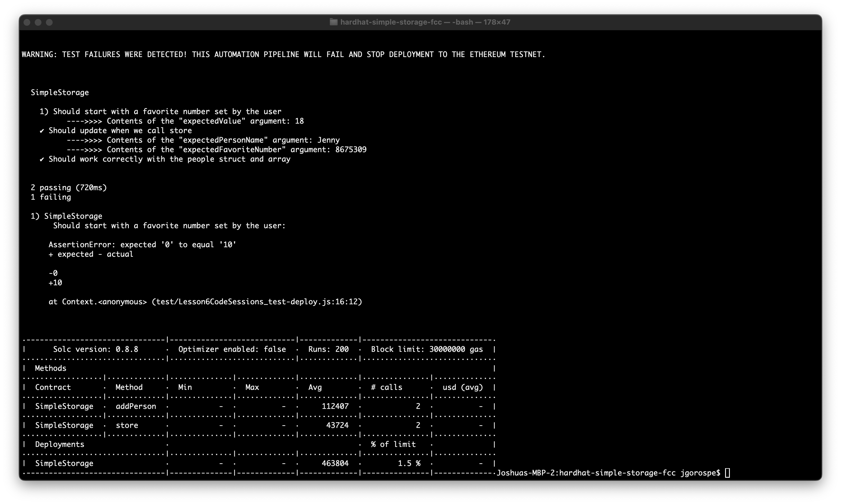Click the "Optimizer enabled: false" cell
This screenshot has width=841, height=504.
point(232,349)
